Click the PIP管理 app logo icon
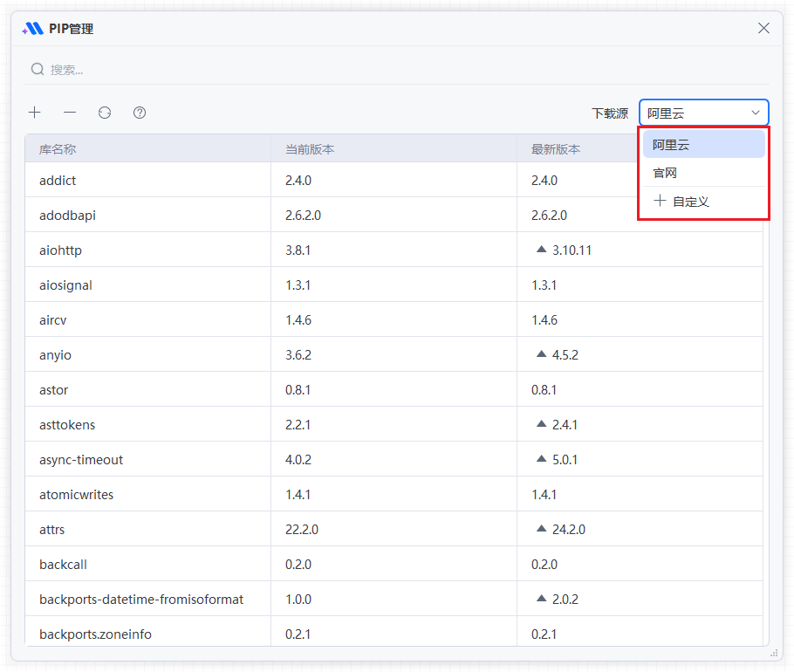This screenshot has height=672, width=794. [33, 28]
